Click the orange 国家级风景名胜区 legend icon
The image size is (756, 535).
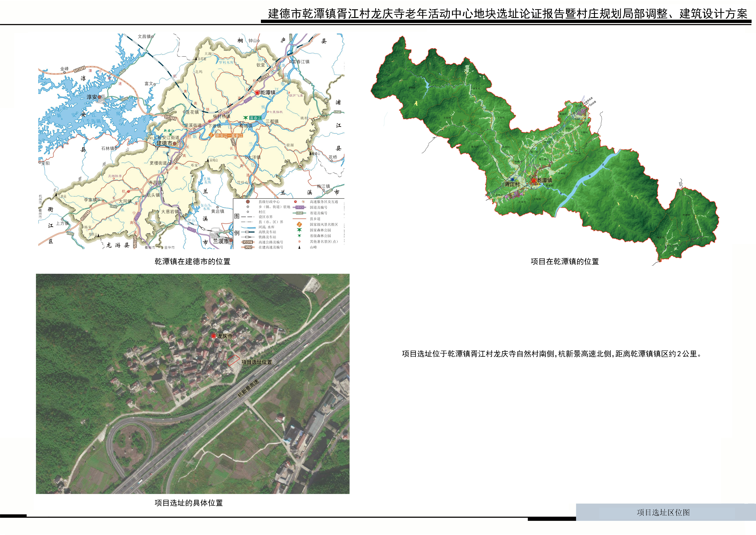[x=299, y=224]
